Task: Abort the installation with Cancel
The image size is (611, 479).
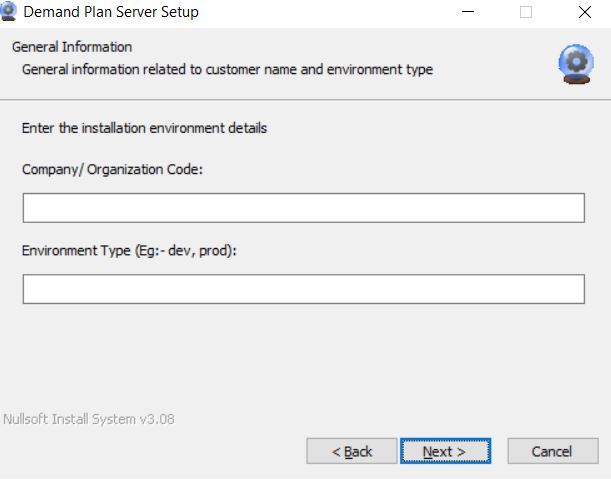Action: (551, 452)
